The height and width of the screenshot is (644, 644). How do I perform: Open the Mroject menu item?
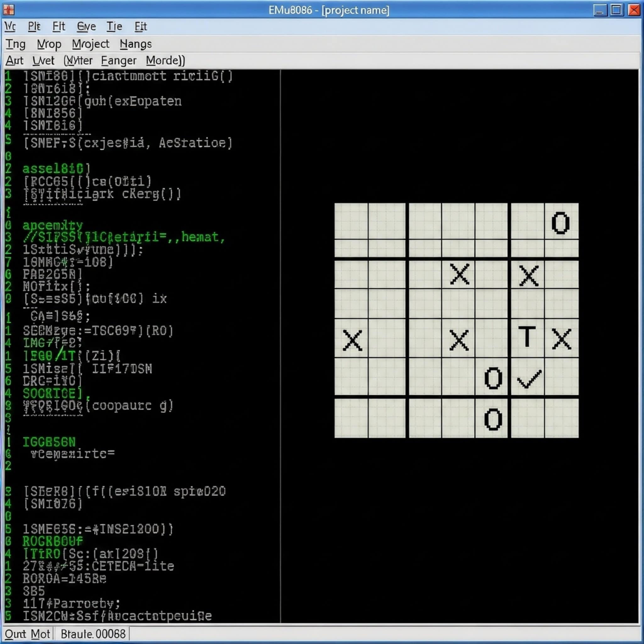coord(90,44)
